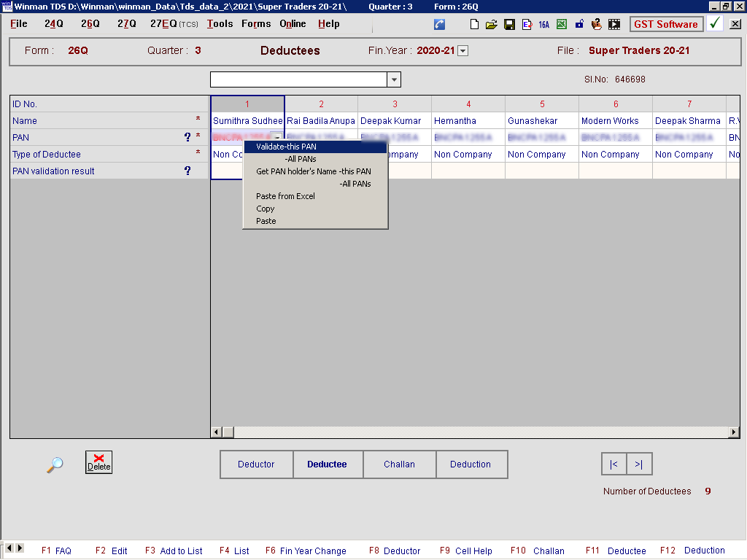The image size is (747, 560).
Task: Choose 'Validate-this PAN' menu entry
Action: click(x=286, y=147)
